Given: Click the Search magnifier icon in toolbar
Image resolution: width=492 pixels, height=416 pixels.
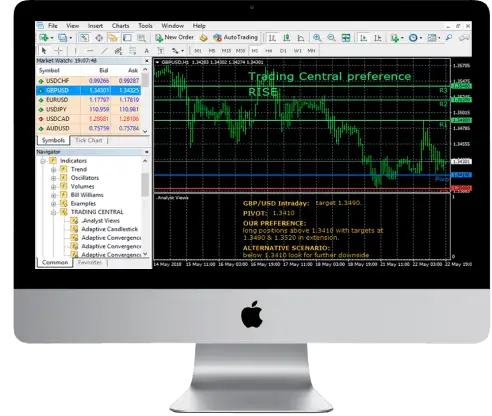Looking at the screenshot, I should click(x=449, y=38).
